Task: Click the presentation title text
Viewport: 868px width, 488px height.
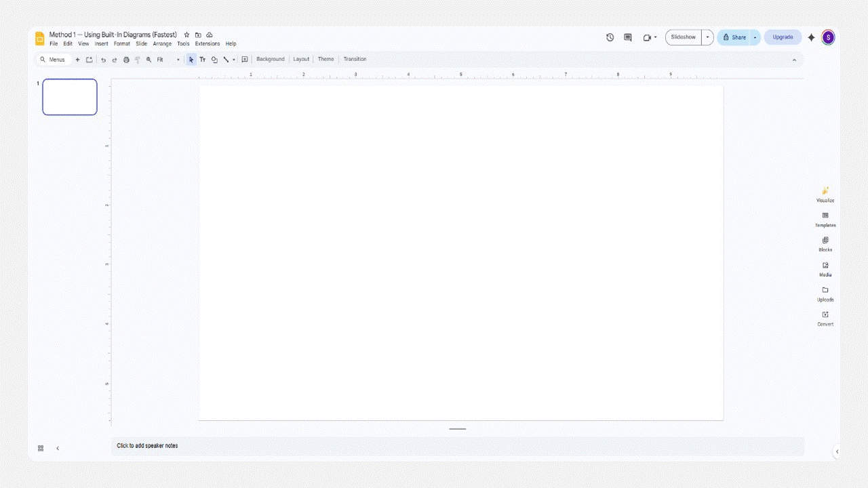Action: 113,35
